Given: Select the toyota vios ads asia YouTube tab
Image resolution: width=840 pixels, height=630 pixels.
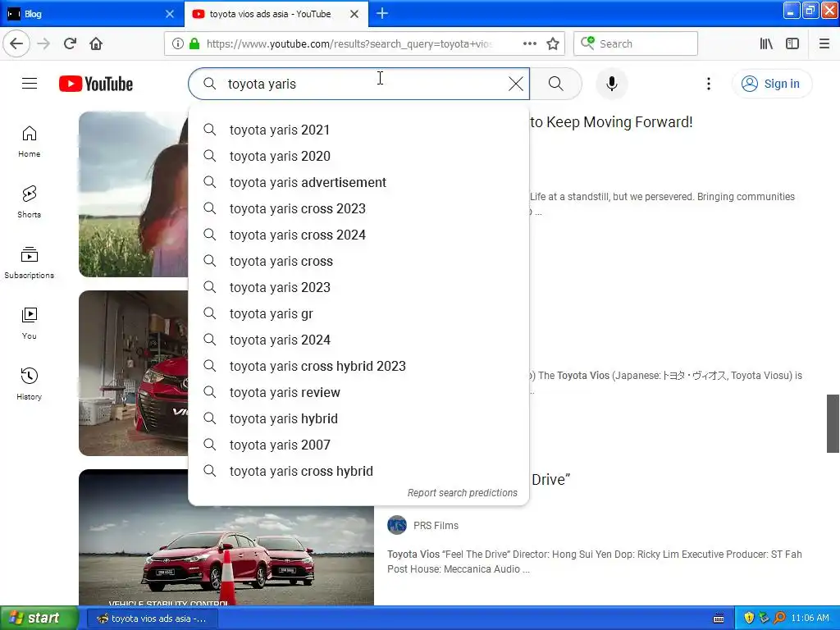Looking at the screenshot, I should click(276, 14).
